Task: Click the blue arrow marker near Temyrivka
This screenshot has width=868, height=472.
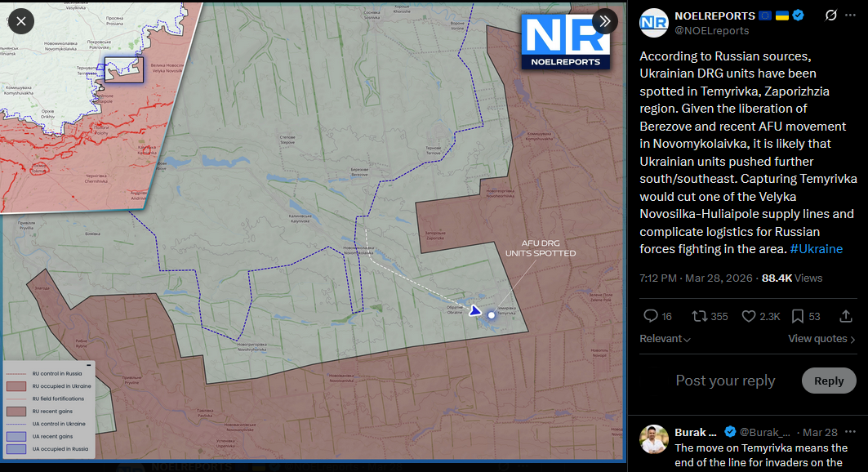Action: [475, 310]
